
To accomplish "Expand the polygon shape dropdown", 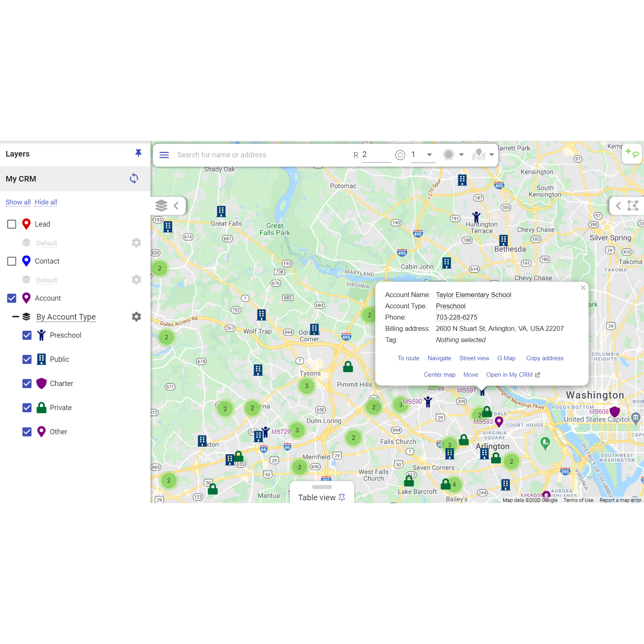I will pos(461,155).
